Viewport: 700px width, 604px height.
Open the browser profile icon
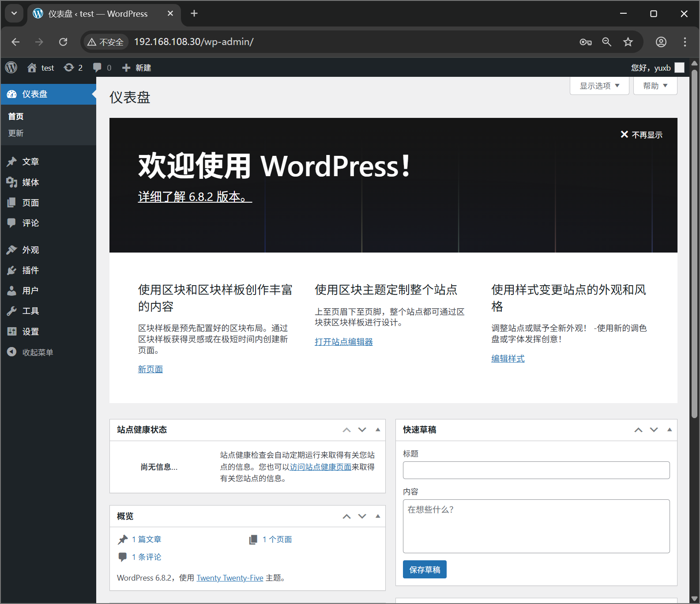(x=661, y=42)
